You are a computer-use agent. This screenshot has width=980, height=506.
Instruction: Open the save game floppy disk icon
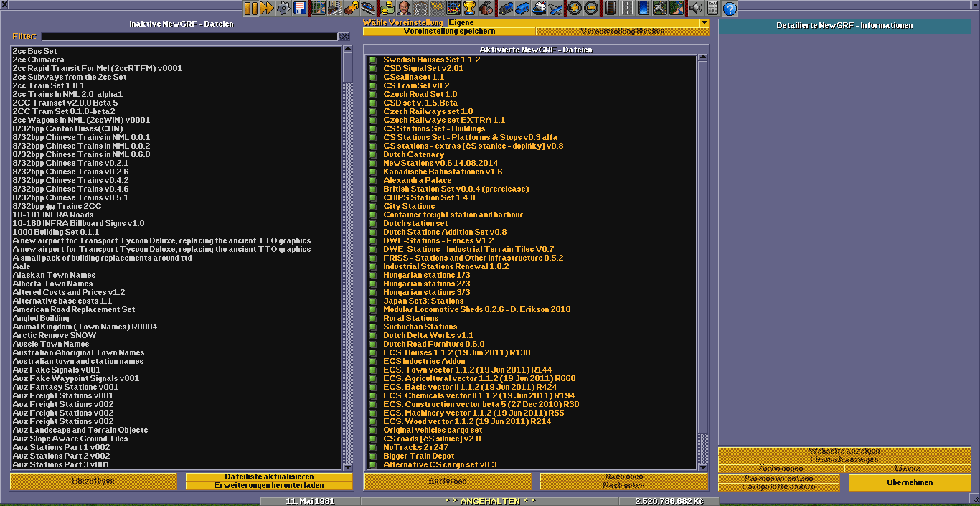coord(300,8)
